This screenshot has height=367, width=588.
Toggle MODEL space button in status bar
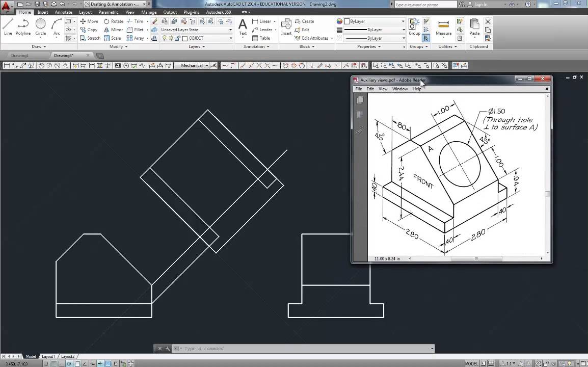tap(471, 363)
